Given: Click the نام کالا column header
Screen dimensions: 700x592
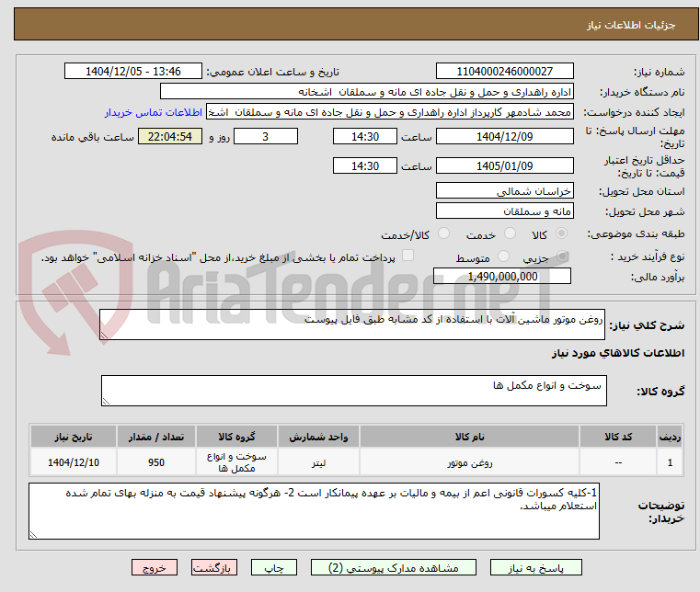Looking at the screenshot, I should tap(470, 437).
